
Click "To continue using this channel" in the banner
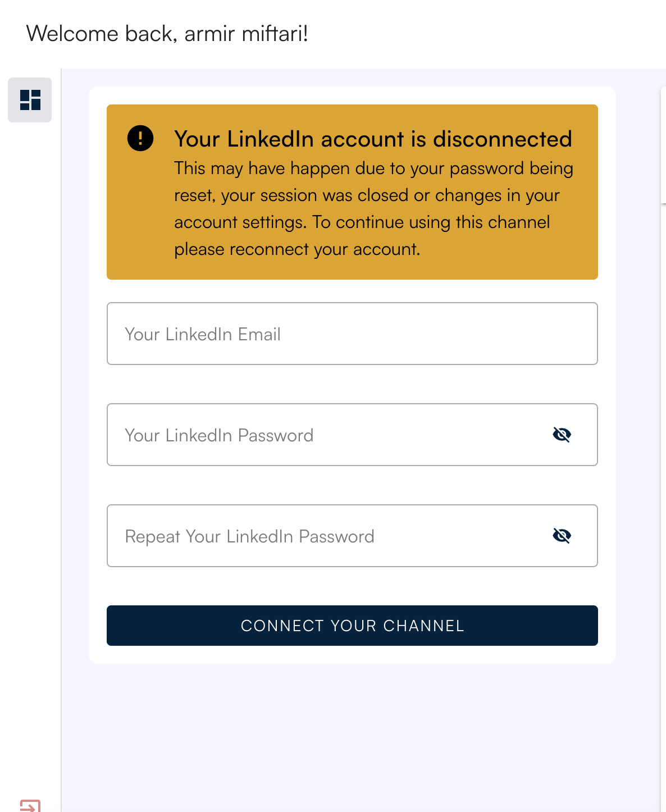pos(431,222)
